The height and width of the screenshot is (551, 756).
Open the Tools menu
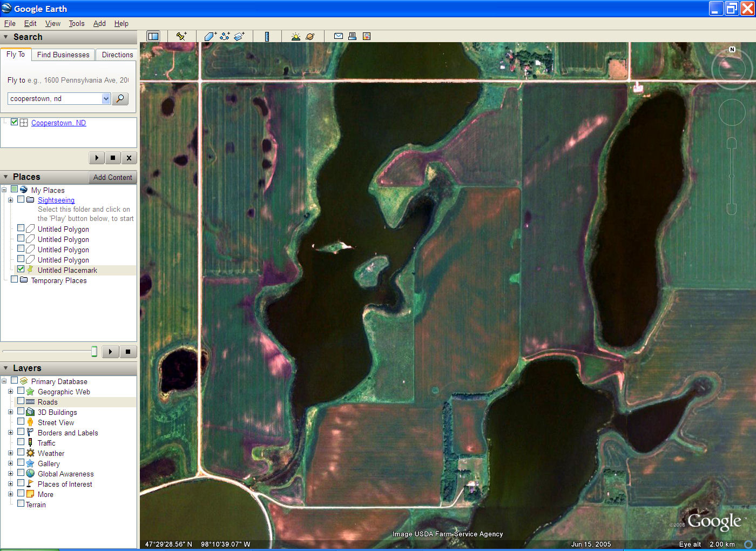point(77,23)
